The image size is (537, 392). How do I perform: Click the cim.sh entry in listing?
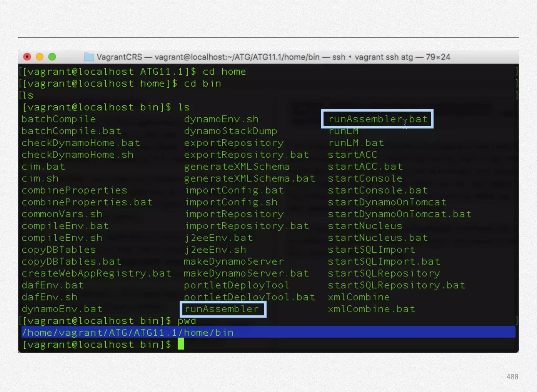40,179
